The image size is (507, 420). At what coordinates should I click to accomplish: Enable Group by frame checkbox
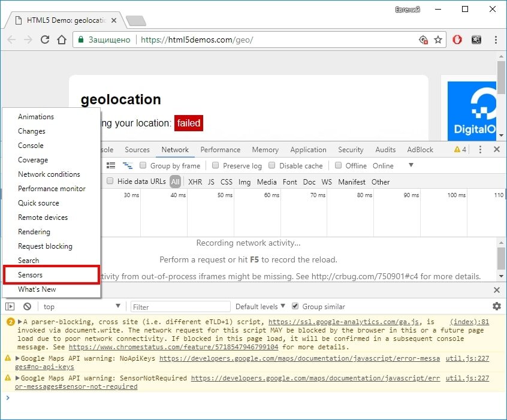click(143, 165)
